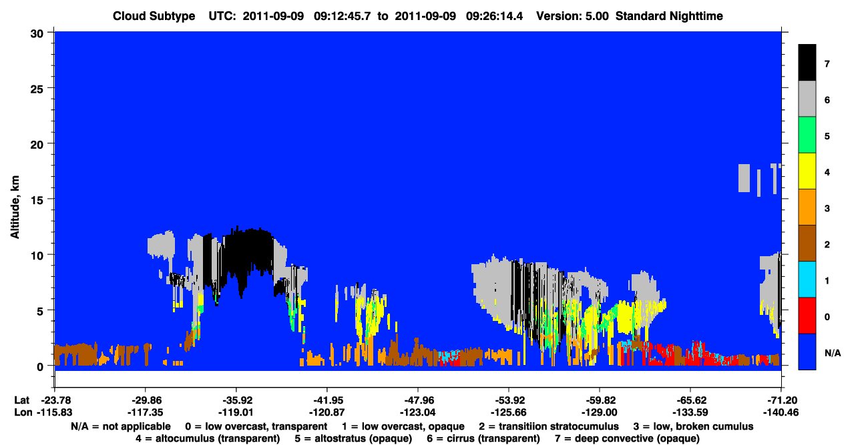Click the brown stratocumulus swatch labeled 2

[x=807, y=243]
